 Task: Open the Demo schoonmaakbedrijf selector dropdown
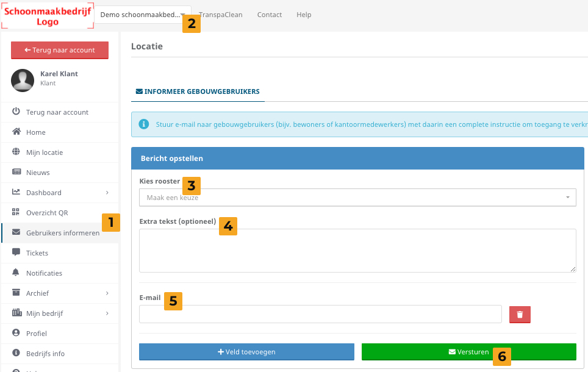(142, 15)
